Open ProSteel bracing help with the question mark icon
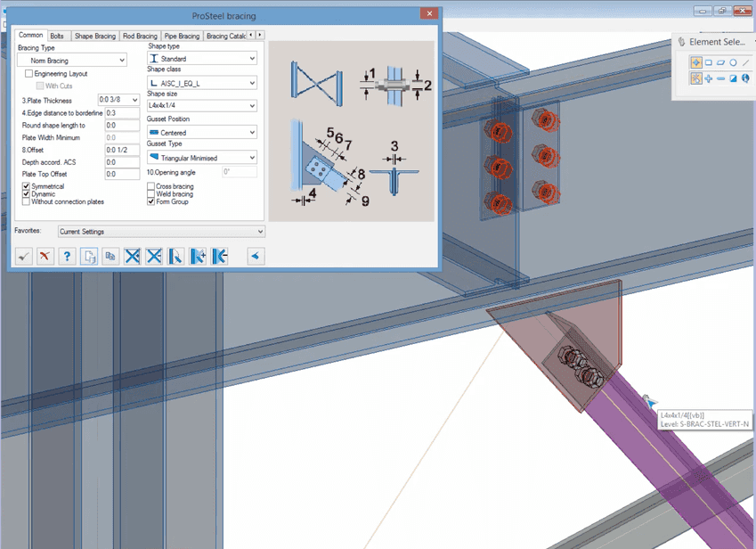This screenshot has height=549, width=756. click(x=67, y=256)
